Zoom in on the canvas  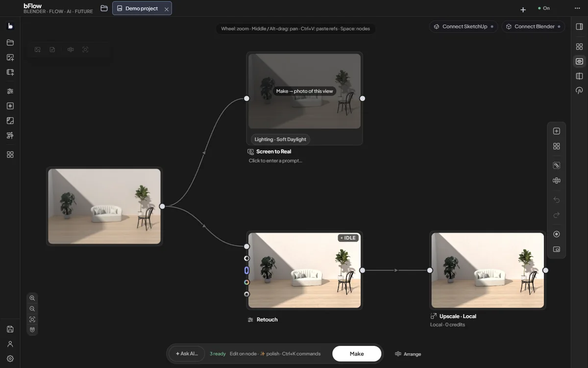point(32,298)
